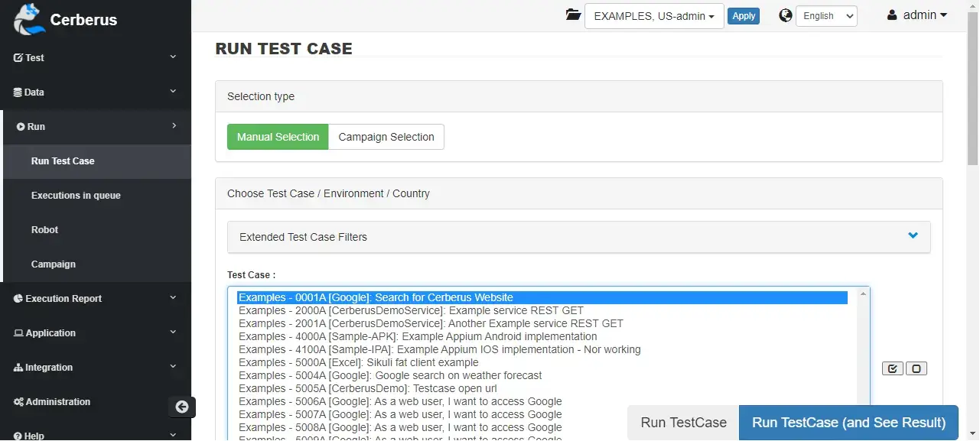Click the folder icon next to system selector
This screenshot has width=980, height=441.
coord(572,14)
